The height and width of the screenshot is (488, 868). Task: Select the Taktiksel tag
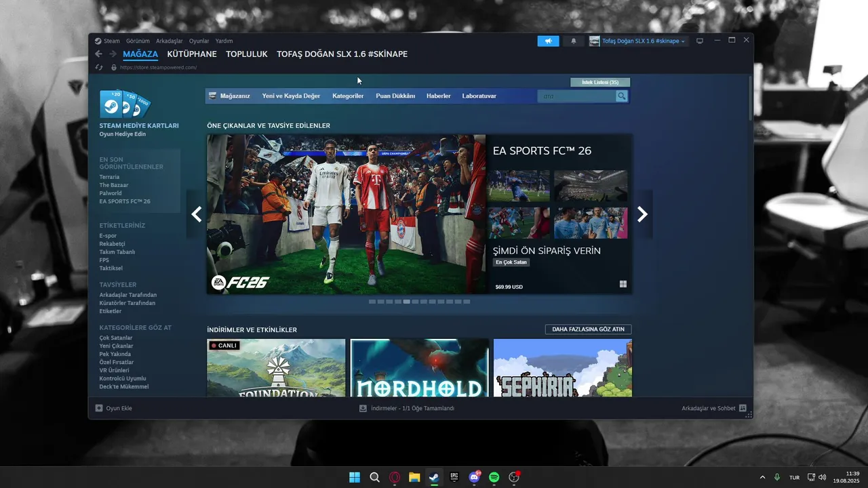pyautogui.click(x=111, y=268)
